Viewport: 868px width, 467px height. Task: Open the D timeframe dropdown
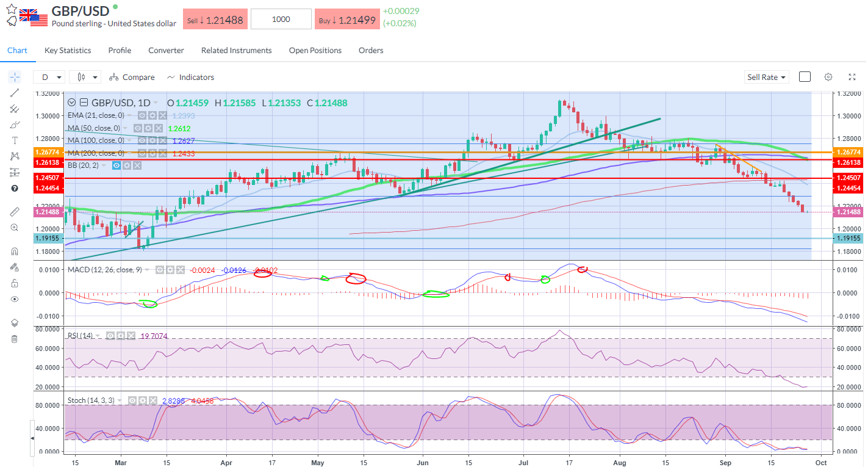coord(49,77)
